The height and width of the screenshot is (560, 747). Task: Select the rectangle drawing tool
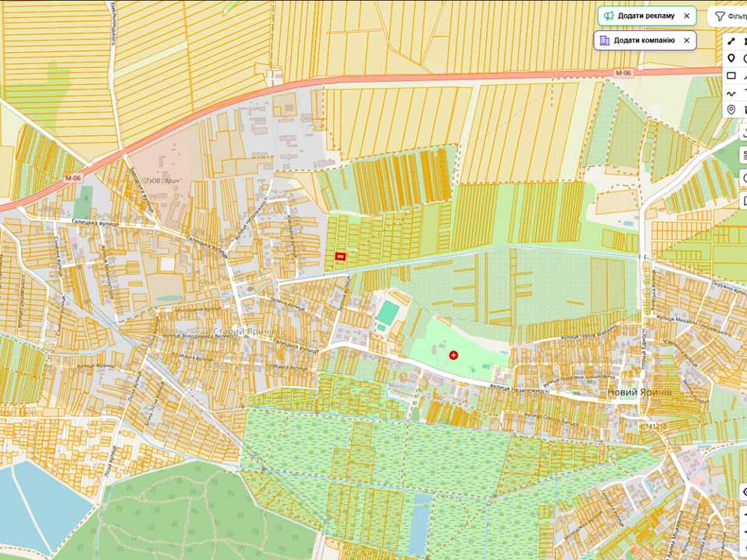[x=731, y=75]
